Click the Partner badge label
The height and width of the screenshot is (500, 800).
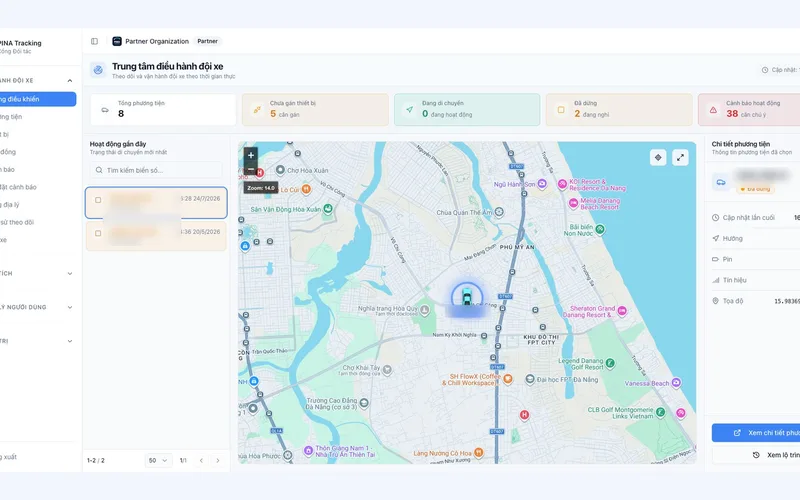pos(207,41)
